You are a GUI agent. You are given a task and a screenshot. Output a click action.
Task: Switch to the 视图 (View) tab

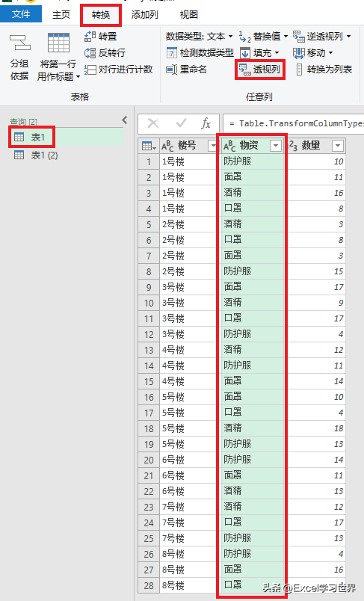click(x=189, y=15)
